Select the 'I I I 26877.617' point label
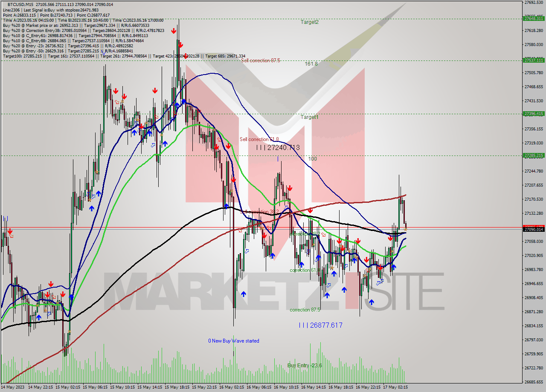546x392 pixels. coord(320,325)
